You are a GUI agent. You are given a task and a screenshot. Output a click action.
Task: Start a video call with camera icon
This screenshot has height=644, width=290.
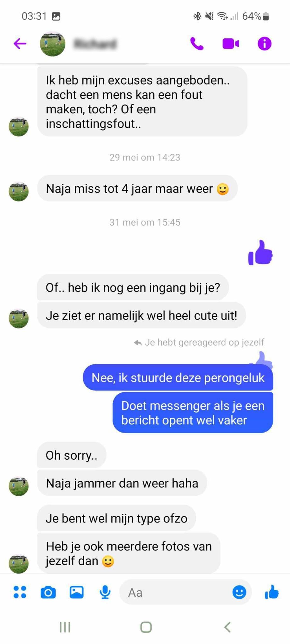(231, 44)
